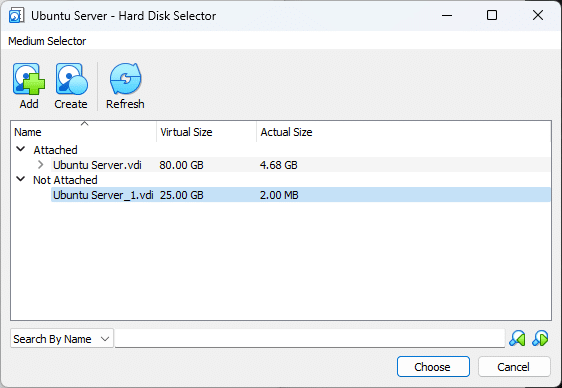Open the Search By Name dropdown

[62, 339]
